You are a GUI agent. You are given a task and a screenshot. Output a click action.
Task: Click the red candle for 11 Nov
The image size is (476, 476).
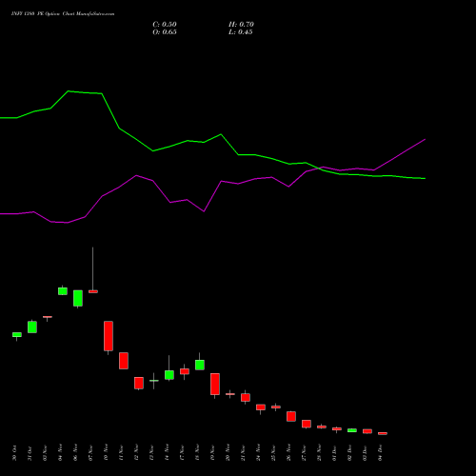pyautogui.click(x=124, y=361)
